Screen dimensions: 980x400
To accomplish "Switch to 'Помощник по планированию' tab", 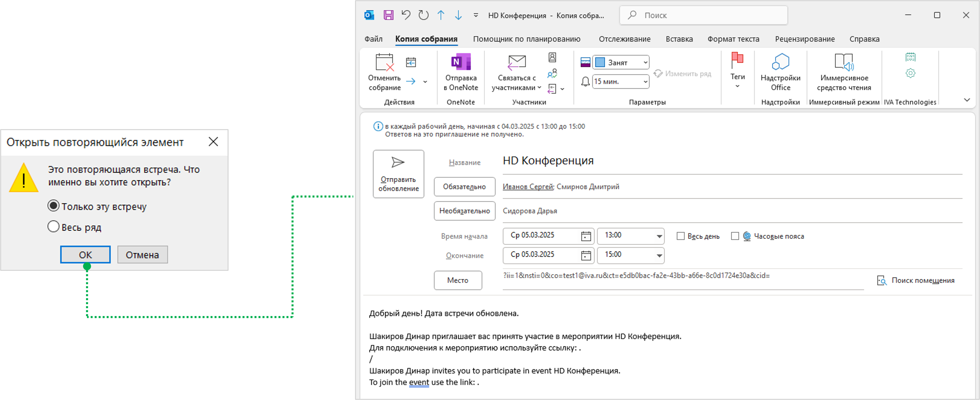I will point(527,39).
